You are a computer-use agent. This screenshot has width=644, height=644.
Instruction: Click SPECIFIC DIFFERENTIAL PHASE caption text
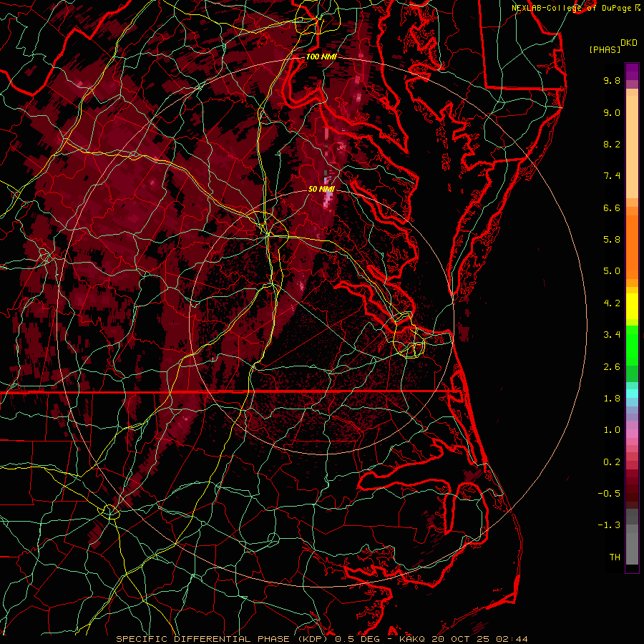[x=202, y=639]
